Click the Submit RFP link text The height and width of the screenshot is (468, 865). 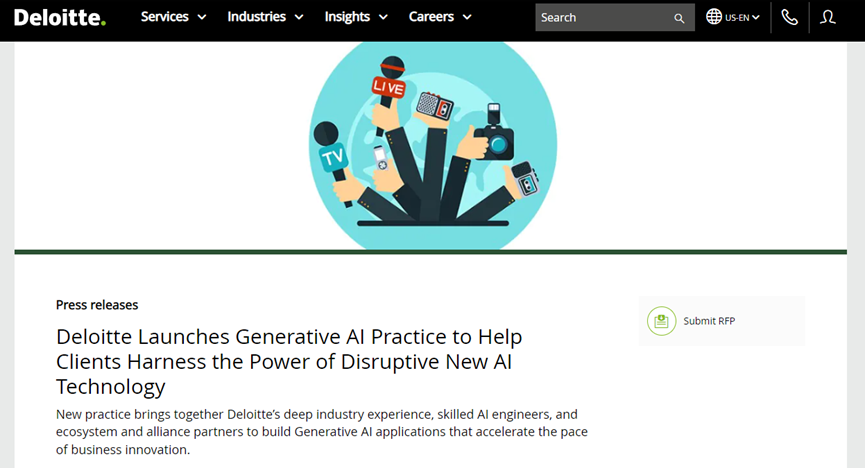click(709, 321)
